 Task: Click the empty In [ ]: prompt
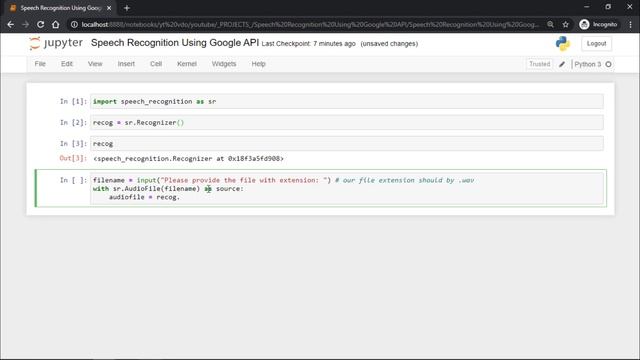click(73, 180)
